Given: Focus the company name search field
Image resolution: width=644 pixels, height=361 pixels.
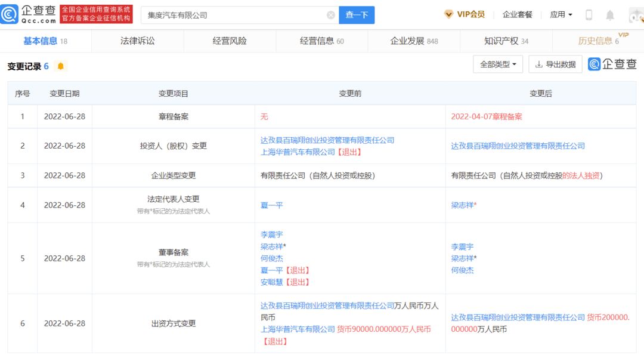Looking at the screenshot, I should (240, 15).
